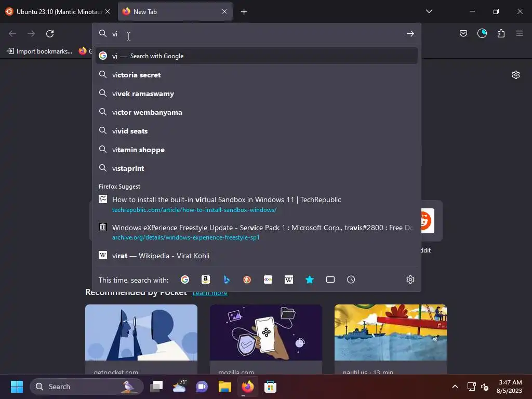Show hidden system tray icons
Screen dimensions: 532x399
tap(455, 387)
